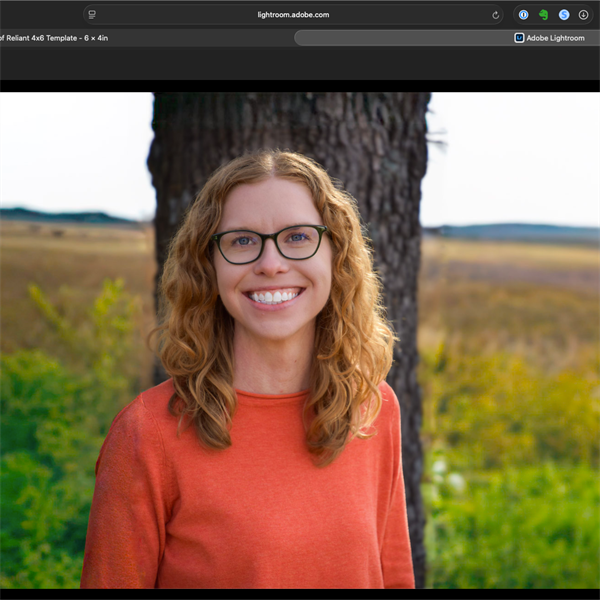600x600 pixels.
Task: Show the browser downloads
Action: click(584, 15)
